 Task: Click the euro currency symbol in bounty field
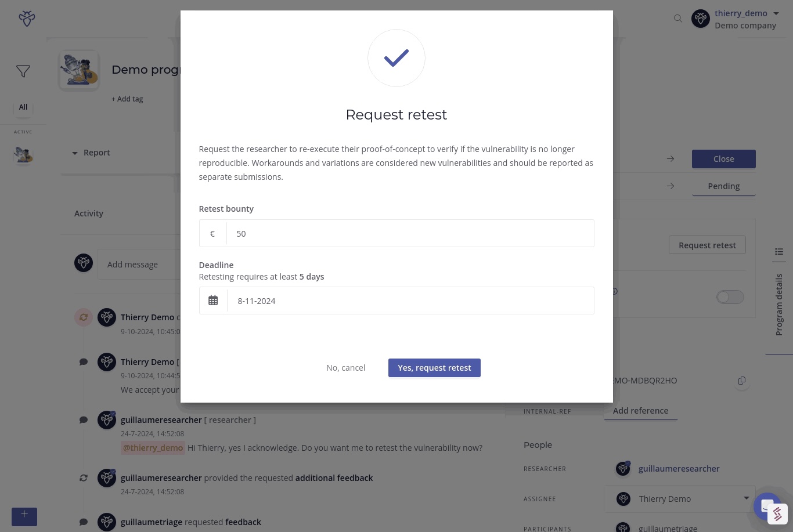coord(212,233)
